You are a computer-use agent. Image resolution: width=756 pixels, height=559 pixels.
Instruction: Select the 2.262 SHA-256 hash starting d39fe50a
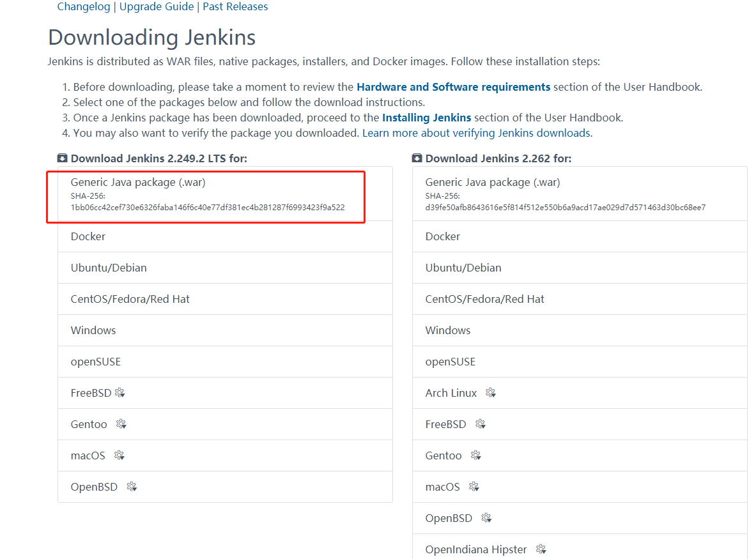tap(566, 208)
